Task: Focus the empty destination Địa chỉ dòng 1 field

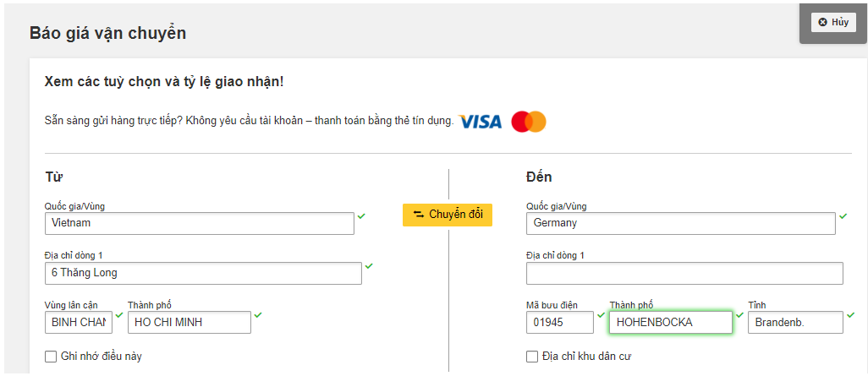Action: click(684, 273)
